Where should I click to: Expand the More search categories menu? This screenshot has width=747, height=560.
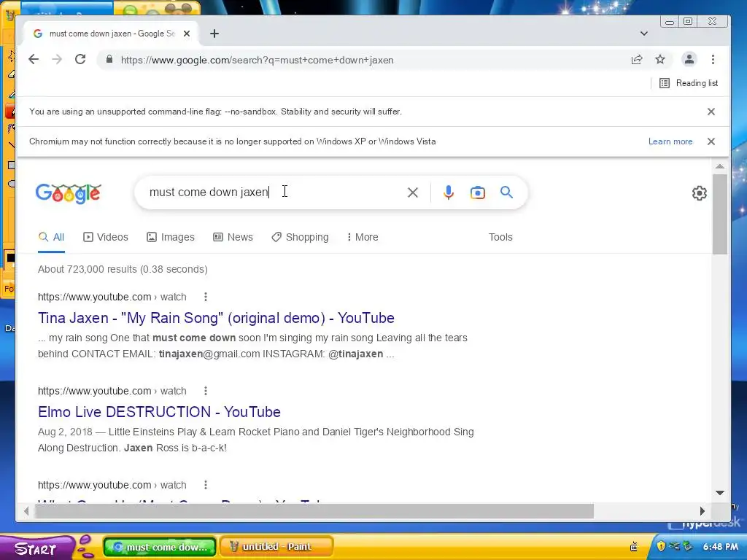[x=363, y=237]
